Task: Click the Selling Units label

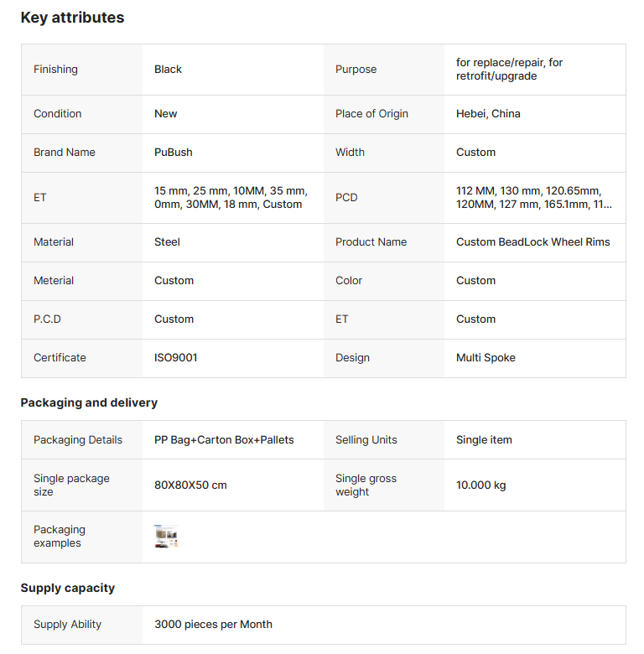Action: [366, 440]
